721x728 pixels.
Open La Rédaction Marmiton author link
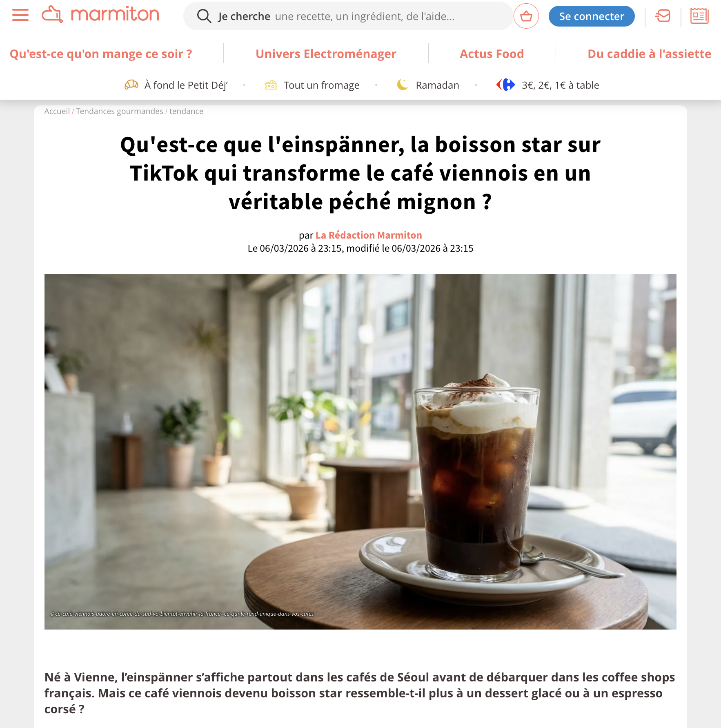tap(369, 235)
